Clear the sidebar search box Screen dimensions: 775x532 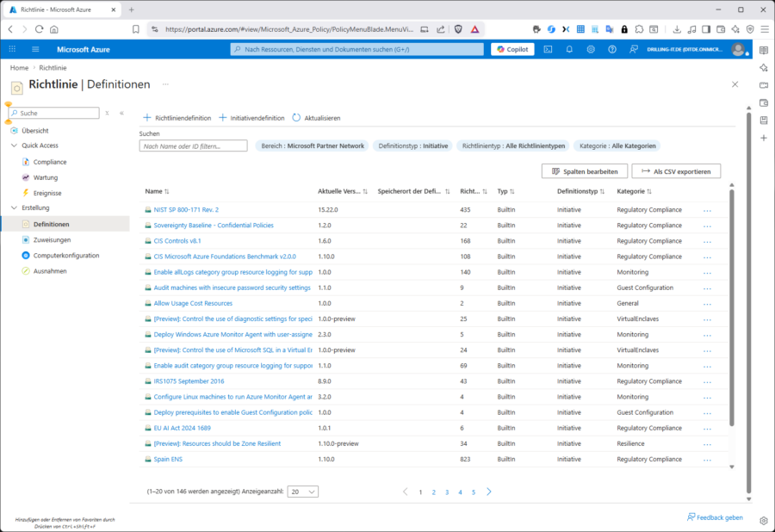[108, 113]
